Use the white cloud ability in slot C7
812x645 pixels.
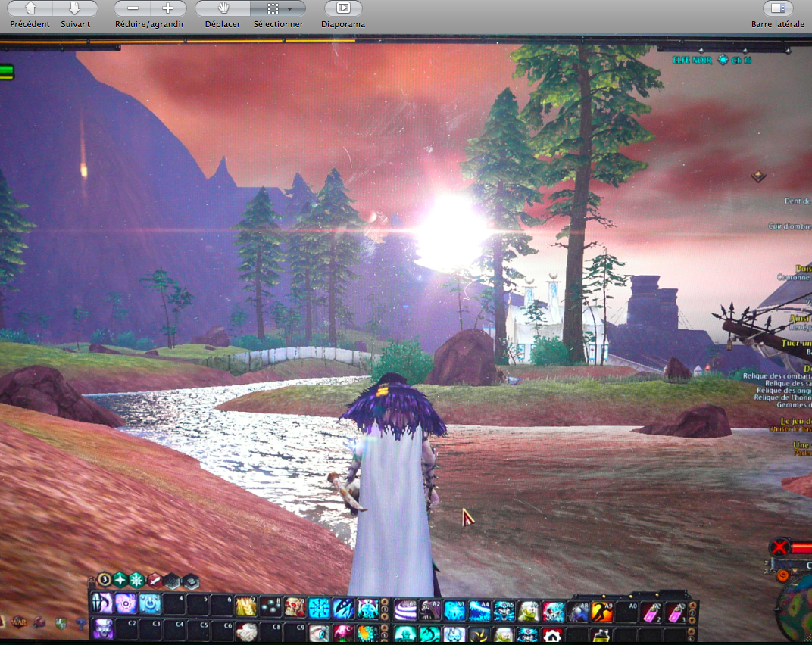(247, 631)
